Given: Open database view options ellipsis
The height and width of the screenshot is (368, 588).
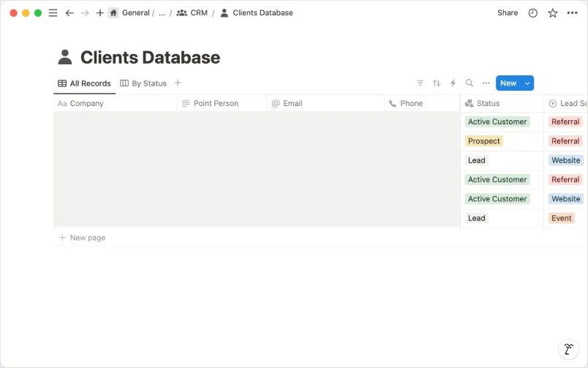Looking at the screenshot, I should click(x=486, y=83).
